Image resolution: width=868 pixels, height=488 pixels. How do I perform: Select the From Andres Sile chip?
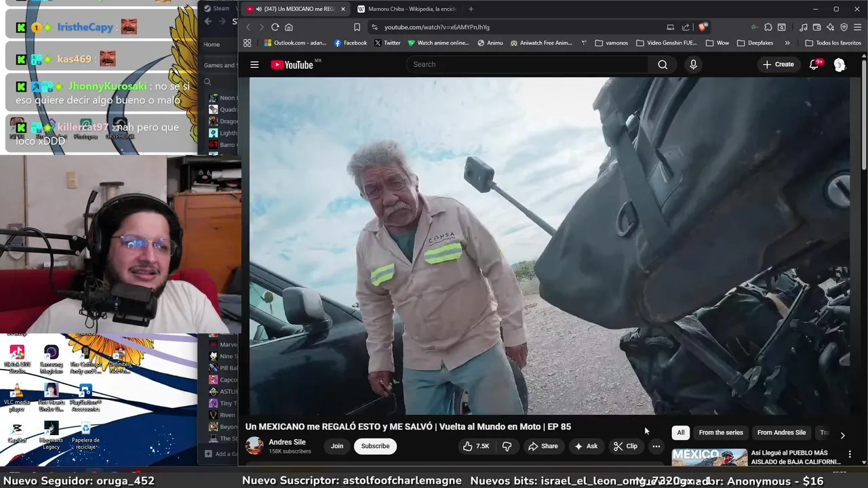[781, 432]
